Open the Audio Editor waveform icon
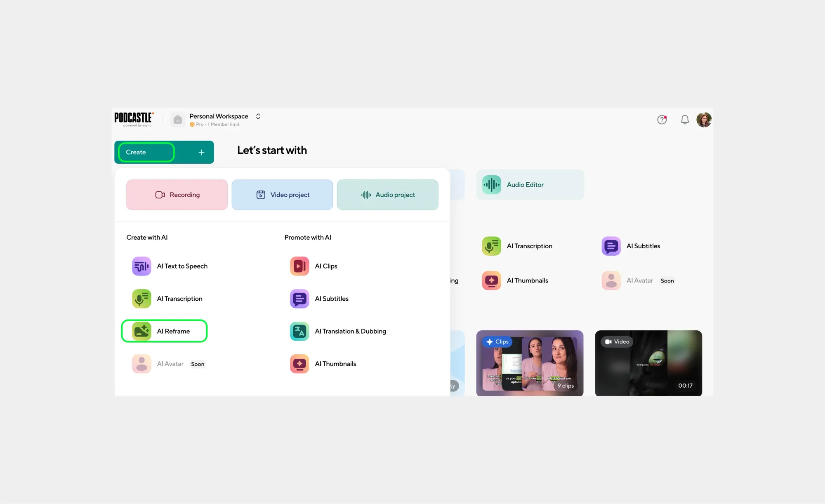The height and width of the screenshot is (504, 825). click(x=491, y=185)
